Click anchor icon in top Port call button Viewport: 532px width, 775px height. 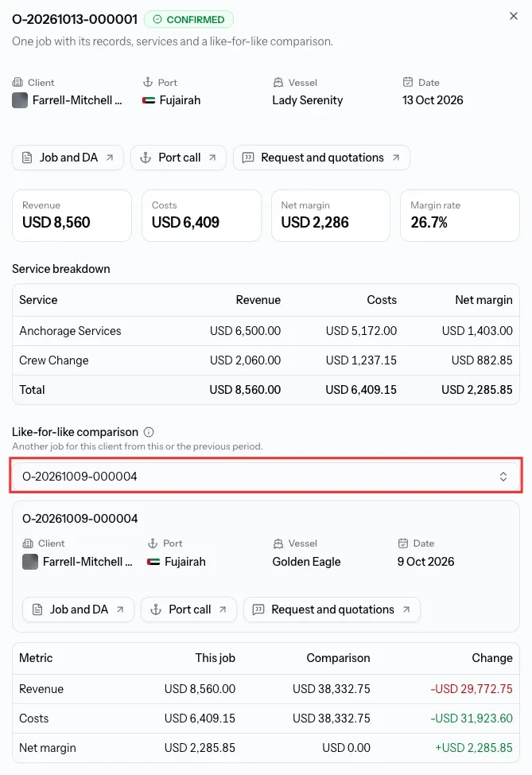click(146, 158)
